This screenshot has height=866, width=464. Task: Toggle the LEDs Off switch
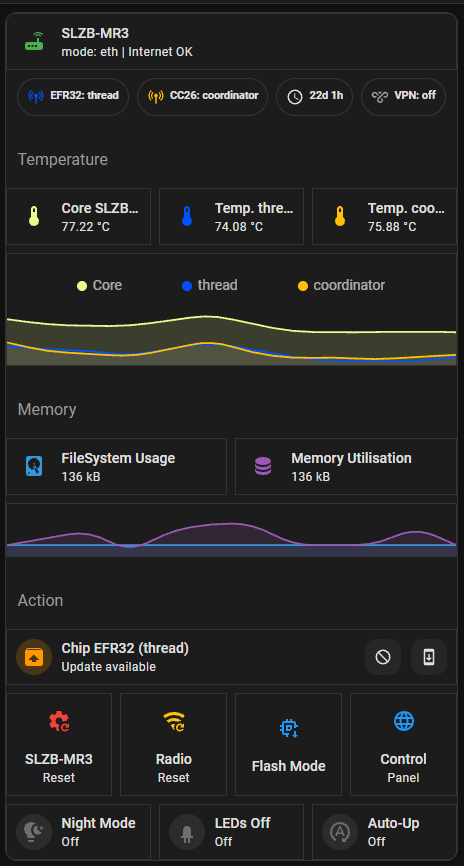(231, 832)
